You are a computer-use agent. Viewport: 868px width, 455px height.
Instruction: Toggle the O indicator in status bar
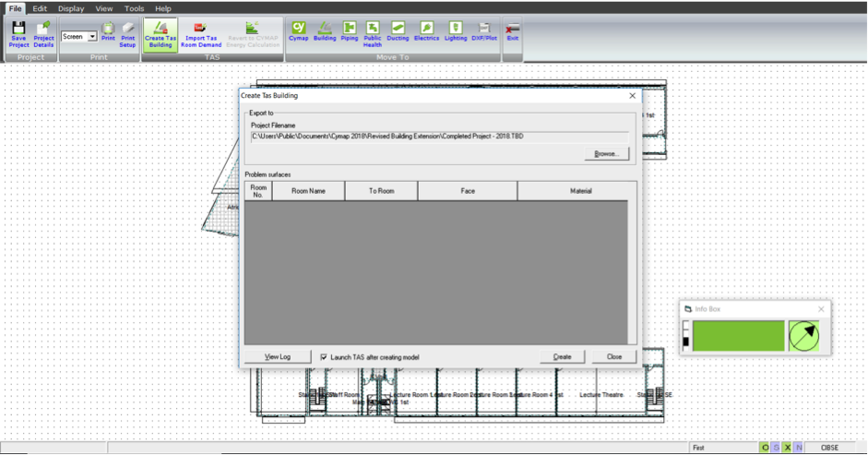(x=765, y=448)
